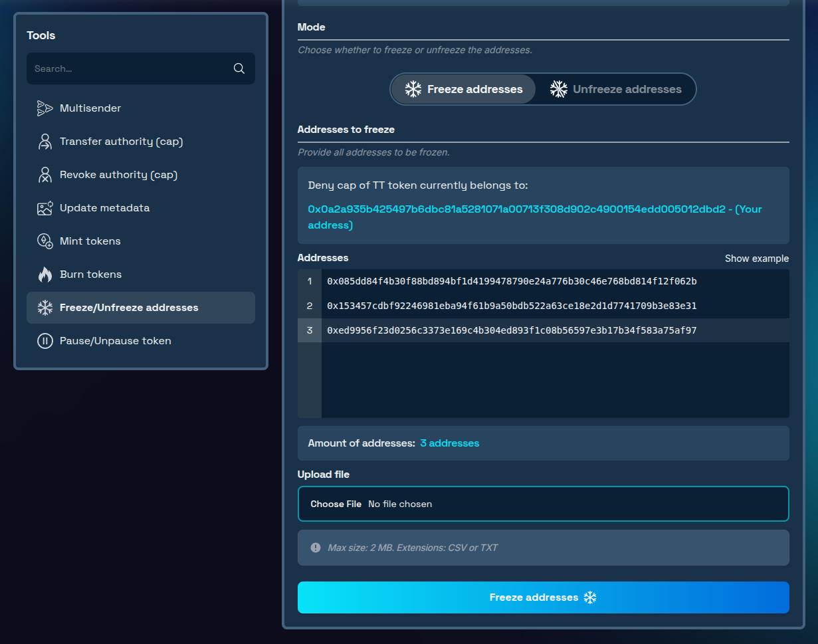Open Burn tokens tool
The image size is (818, 644).
pyautogui.click(x=141, y=274)
